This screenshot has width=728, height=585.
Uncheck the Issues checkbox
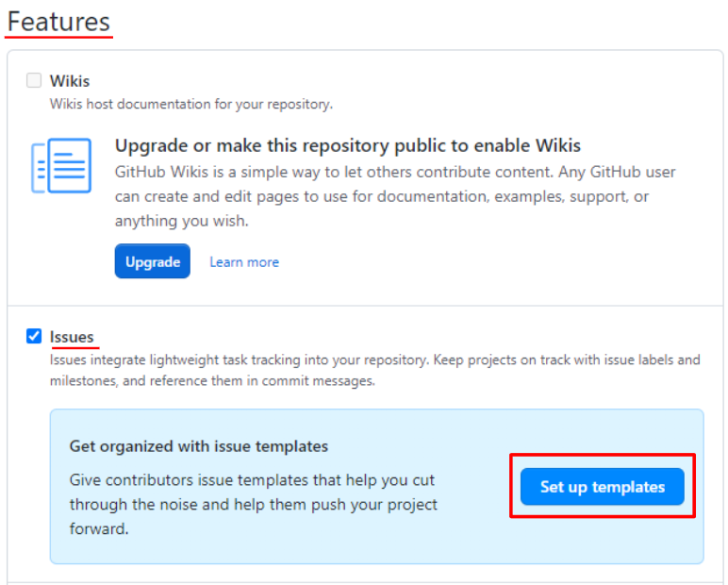point(34,336)
